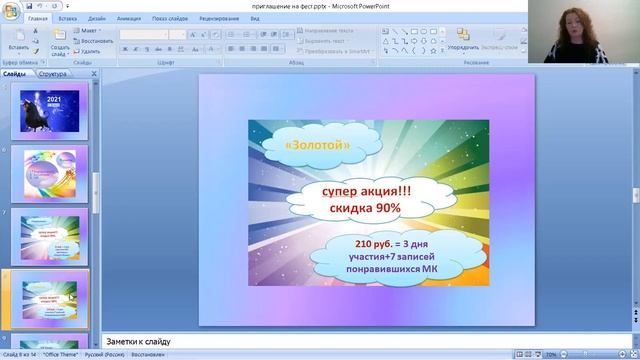The image size is (640, 360).
Task: Click the zoom slider handle
Action: (x=585, y=354)
